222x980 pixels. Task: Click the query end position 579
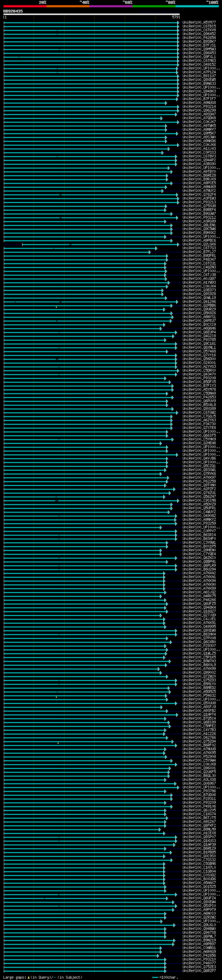(x=175, y=17)
